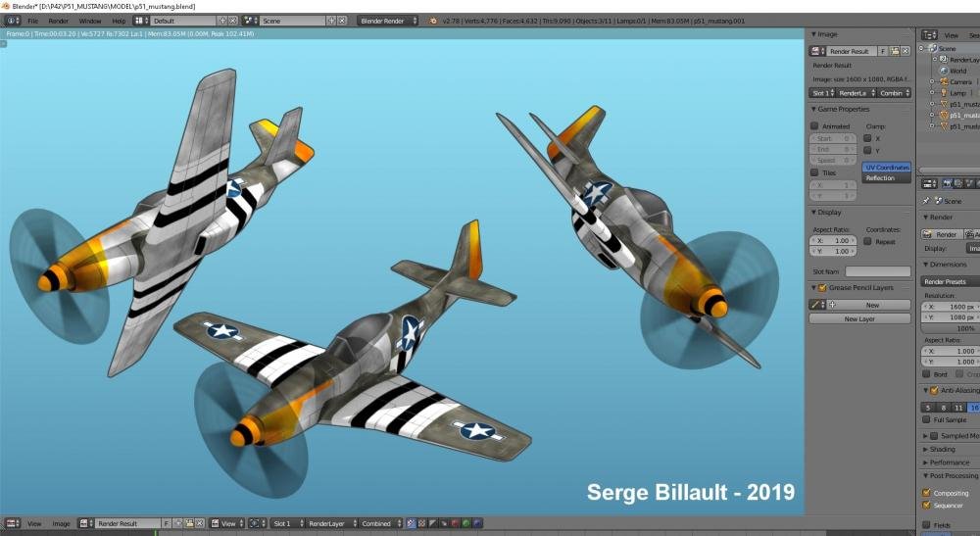Open the Blender Render engine dropdown
The width and height of the screenshot is (980, 536).
click(387, 21)
